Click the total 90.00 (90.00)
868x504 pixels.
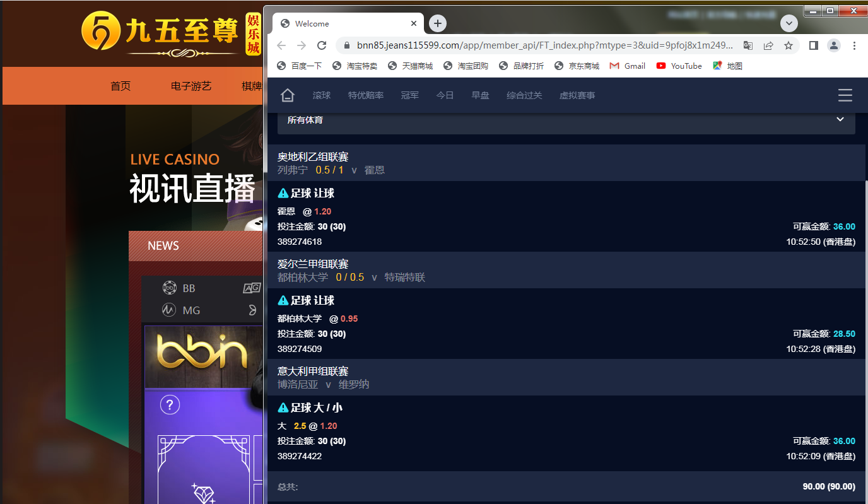[829, 486]
